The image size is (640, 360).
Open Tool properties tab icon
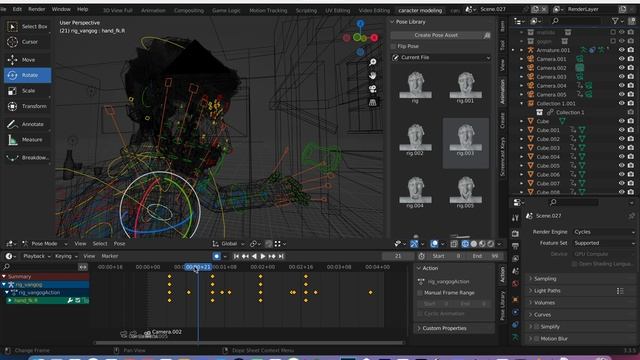click(x=516, y=218)
